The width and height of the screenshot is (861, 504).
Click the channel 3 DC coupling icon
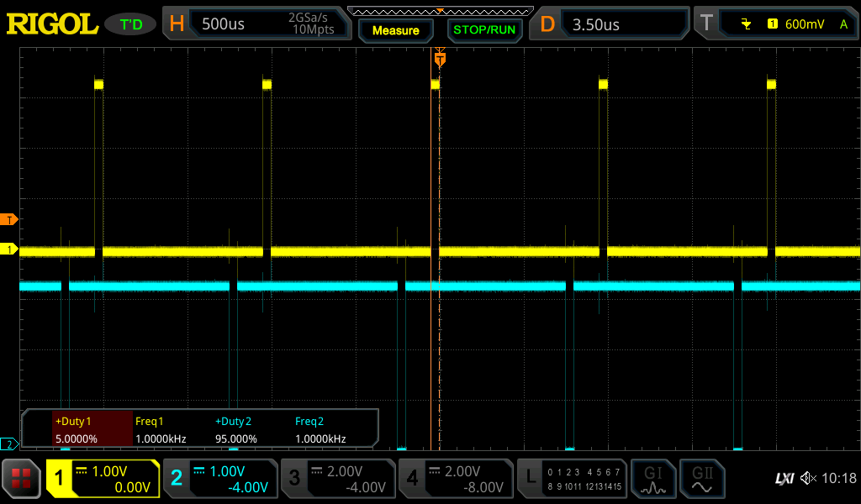[316, 470]
